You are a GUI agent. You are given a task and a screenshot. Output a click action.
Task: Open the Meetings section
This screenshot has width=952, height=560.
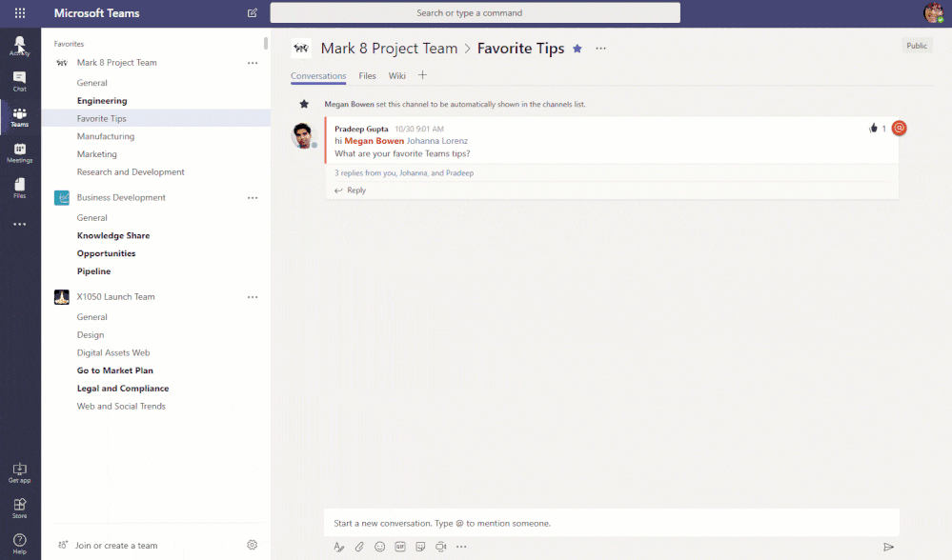[19, 153]
